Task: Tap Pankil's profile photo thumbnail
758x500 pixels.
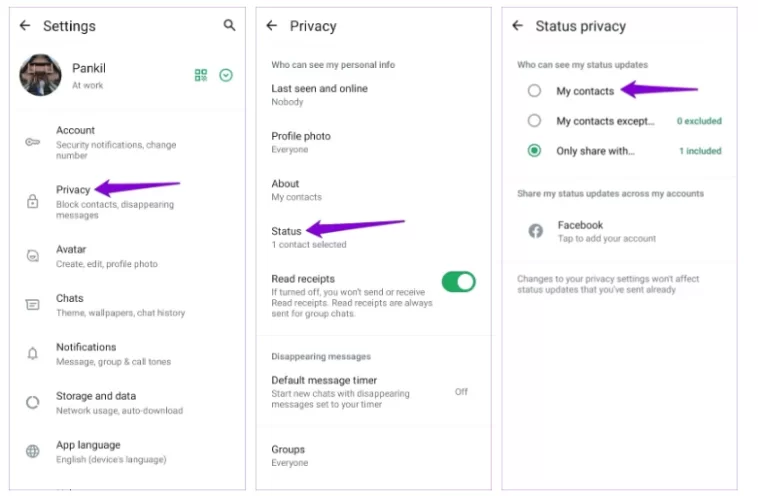Action: tap(41, 75)
